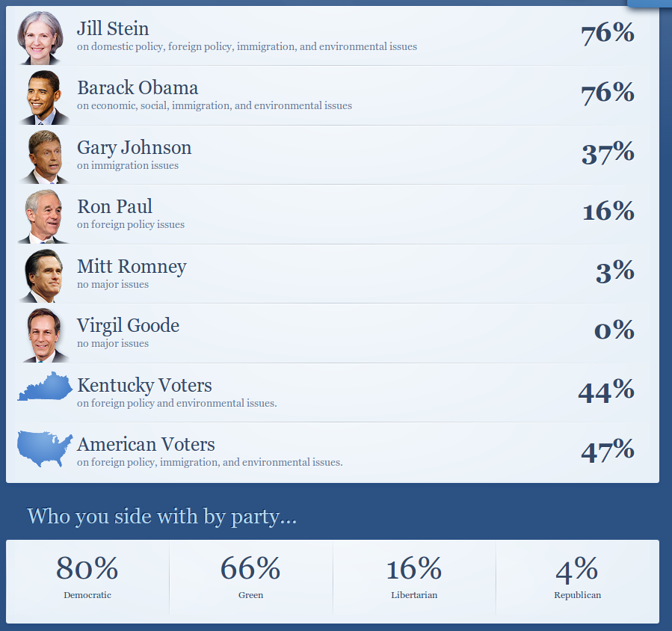Select Gary Johnson's headshot image

43,156
